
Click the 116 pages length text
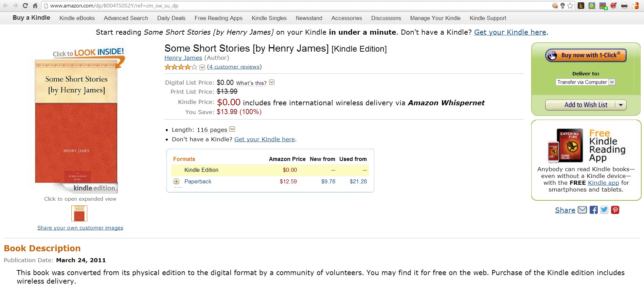pos(212,130)
